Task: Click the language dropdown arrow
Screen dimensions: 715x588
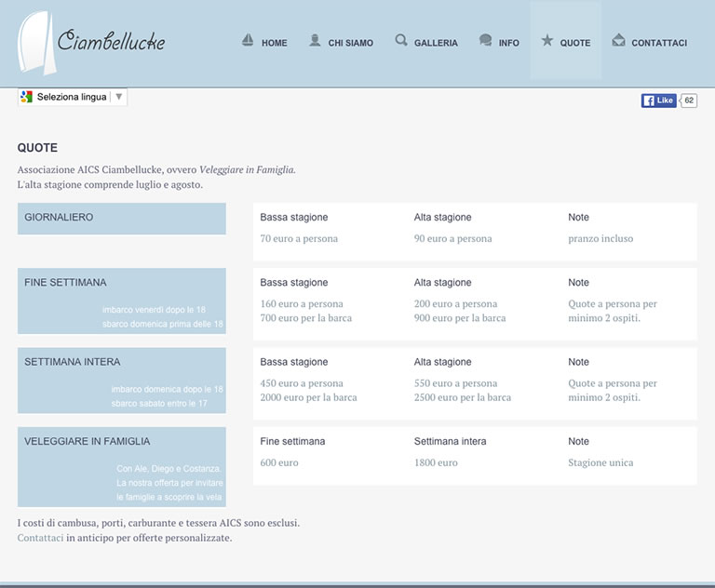Action: click(x=119, y=97)
